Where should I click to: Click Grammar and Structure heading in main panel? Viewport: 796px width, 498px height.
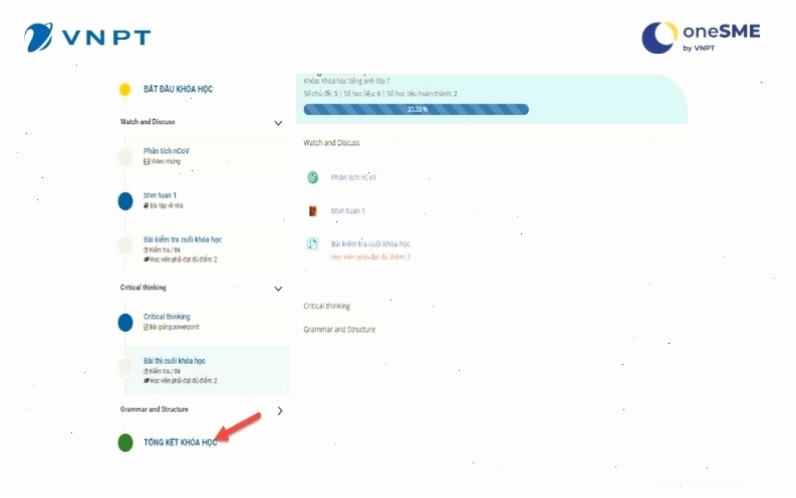click(340, 329)
